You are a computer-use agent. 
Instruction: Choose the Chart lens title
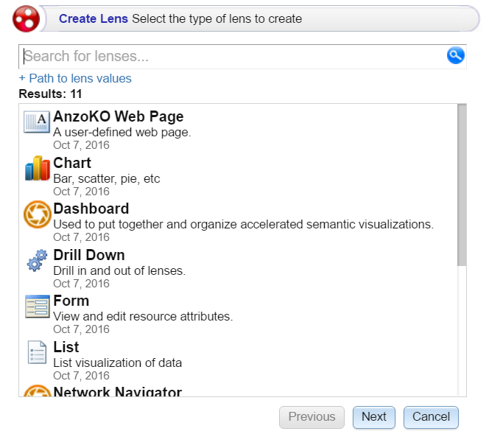pos(72,163)
